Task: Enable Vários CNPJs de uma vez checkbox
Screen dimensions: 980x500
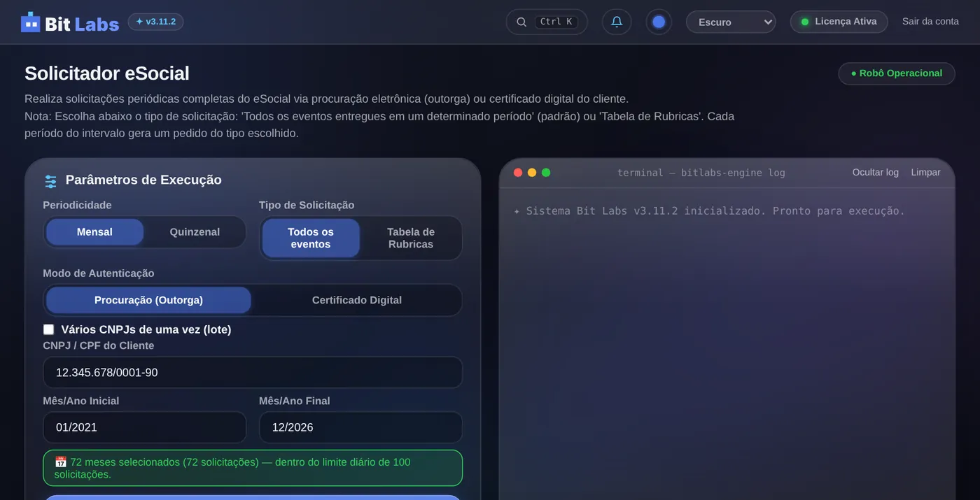Action: tap(48, 329)
